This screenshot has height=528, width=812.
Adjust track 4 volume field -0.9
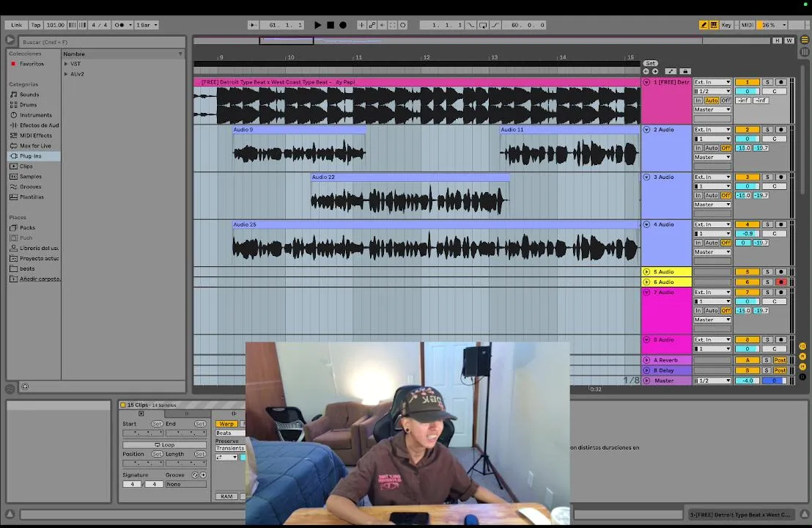[747, 234]
